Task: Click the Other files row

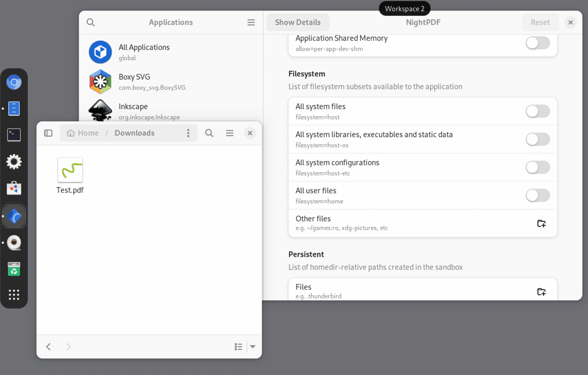Action: pyautogui.click(x=423, y=223)
